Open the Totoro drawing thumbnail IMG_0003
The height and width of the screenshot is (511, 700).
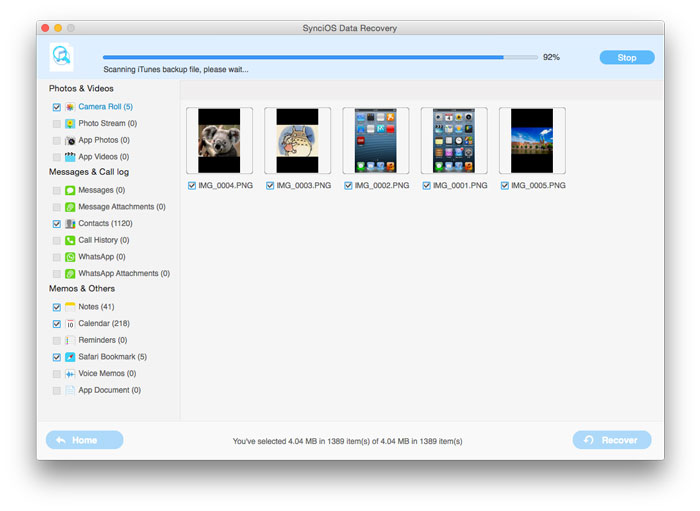(x=297, y=141)
